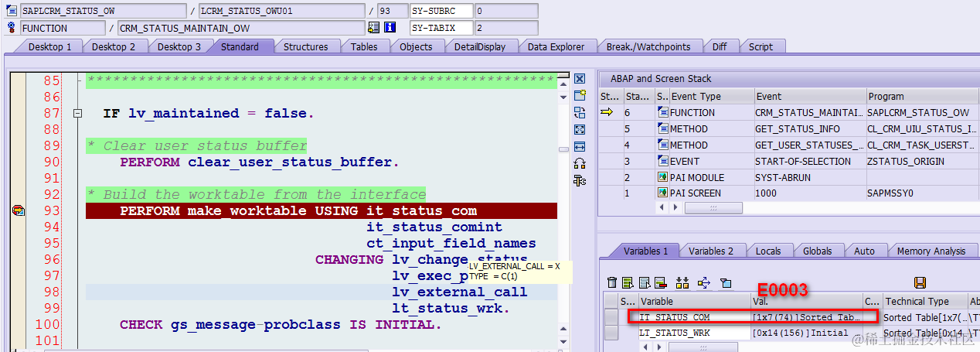Open the Tables tab
Viewport: 980px width, 352px height.
pos(364,46)
